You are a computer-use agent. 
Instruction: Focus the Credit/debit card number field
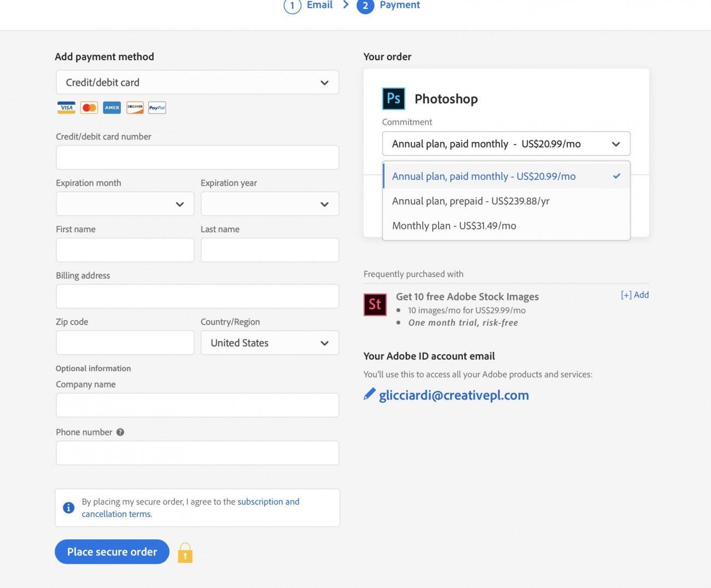tap(197, 157)
